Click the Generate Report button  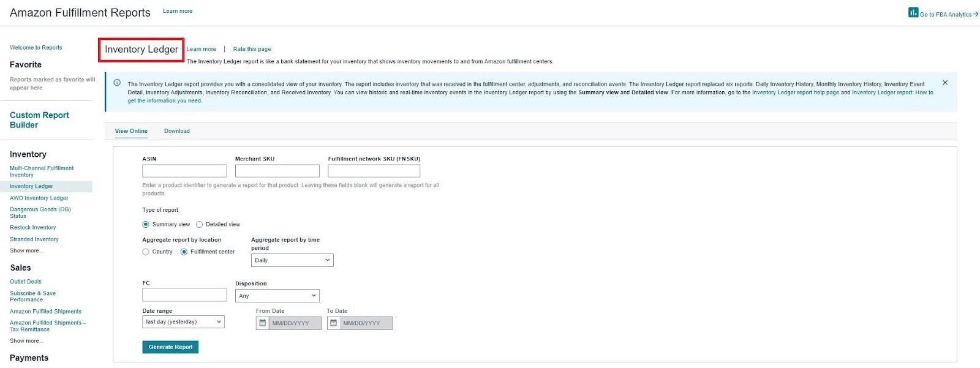pyautogui.click(x=170, y=347)
